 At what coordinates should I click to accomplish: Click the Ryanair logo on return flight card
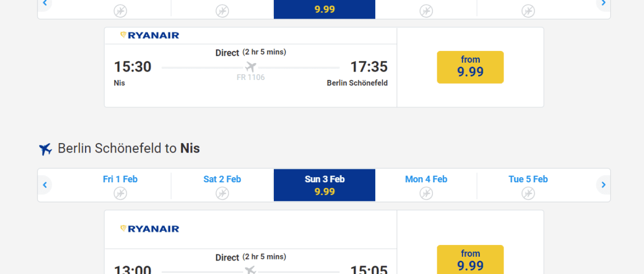[x=150, y=229]
